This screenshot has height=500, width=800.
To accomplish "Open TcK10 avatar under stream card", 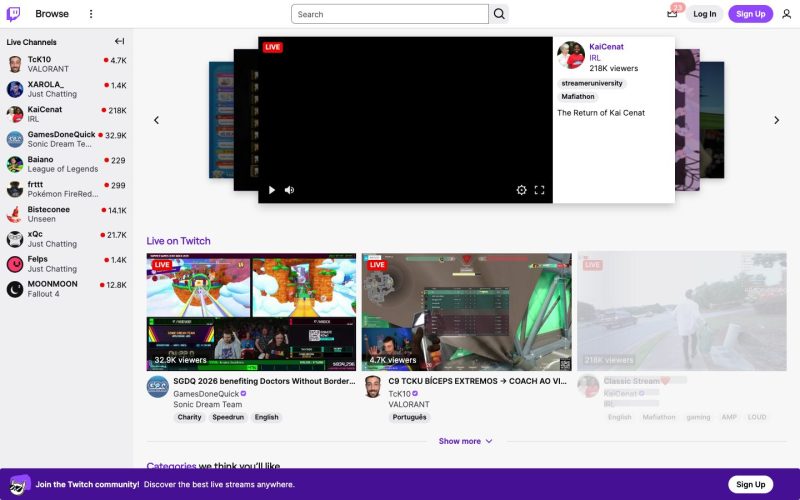I will pos(373,387).
